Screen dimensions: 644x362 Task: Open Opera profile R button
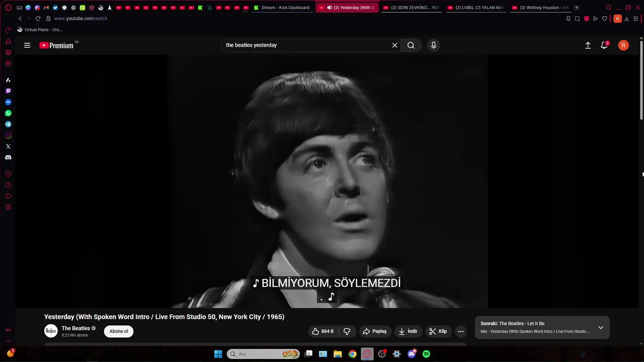(617, 19)
